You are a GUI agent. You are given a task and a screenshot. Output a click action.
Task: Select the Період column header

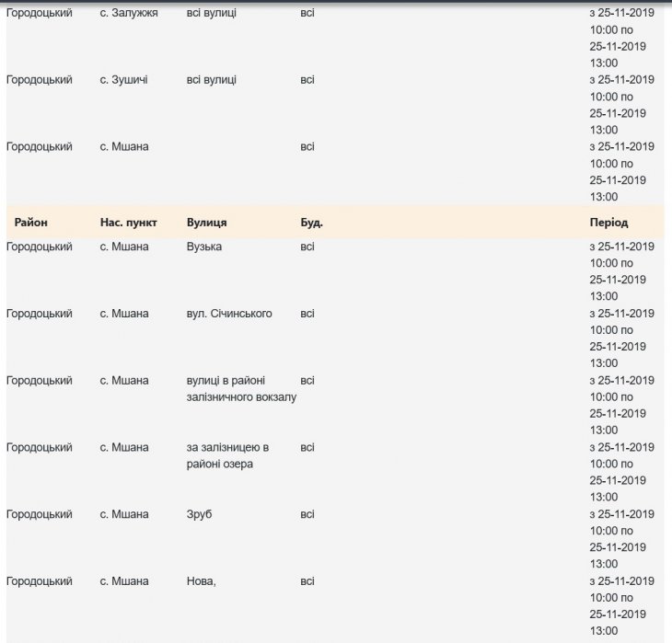[608, 223]
